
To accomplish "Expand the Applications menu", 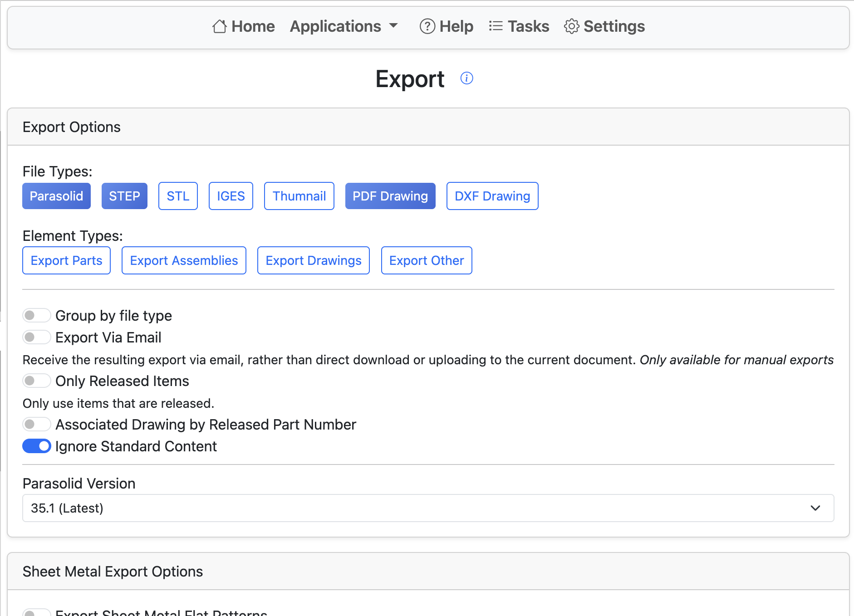I will point(344,26).
